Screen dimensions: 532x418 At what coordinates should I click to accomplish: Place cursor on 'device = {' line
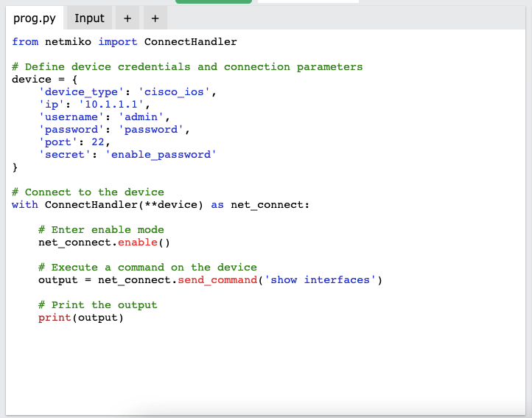click(x=44, y=80)
